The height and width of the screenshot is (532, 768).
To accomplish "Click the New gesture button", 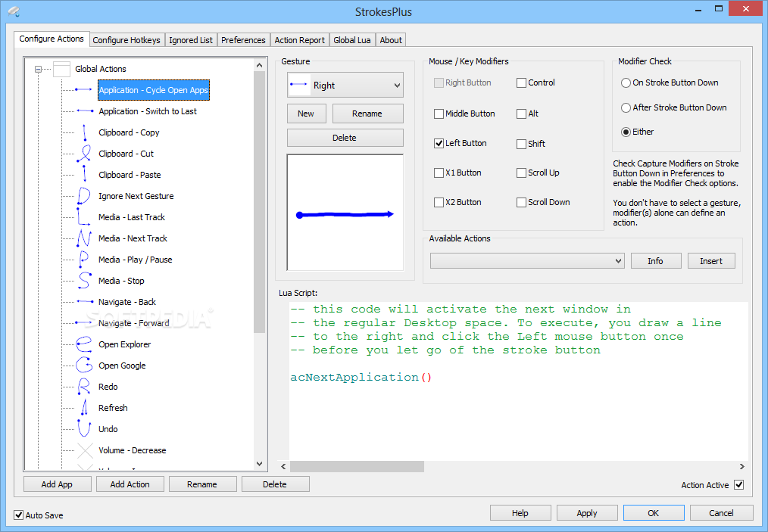I will 306,114.
